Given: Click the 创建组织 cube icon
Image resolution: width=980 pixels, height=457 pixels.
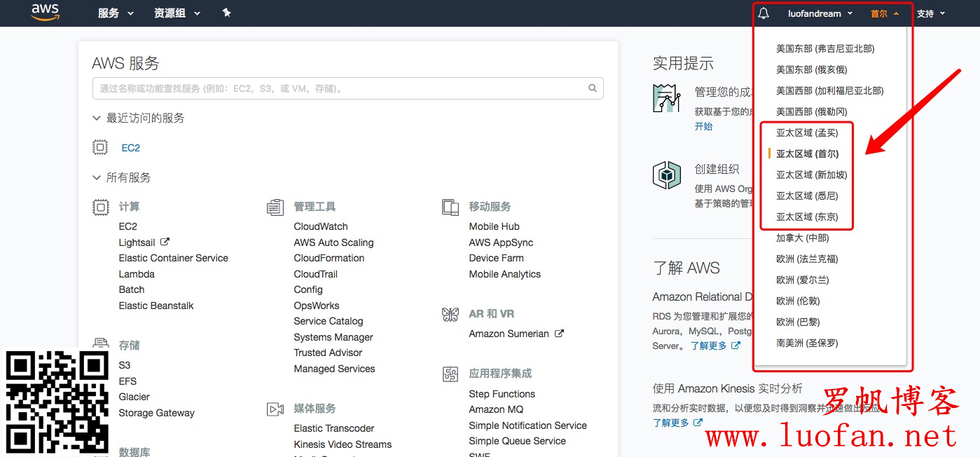Looking at the screenshot, I should tap(667, 175).
